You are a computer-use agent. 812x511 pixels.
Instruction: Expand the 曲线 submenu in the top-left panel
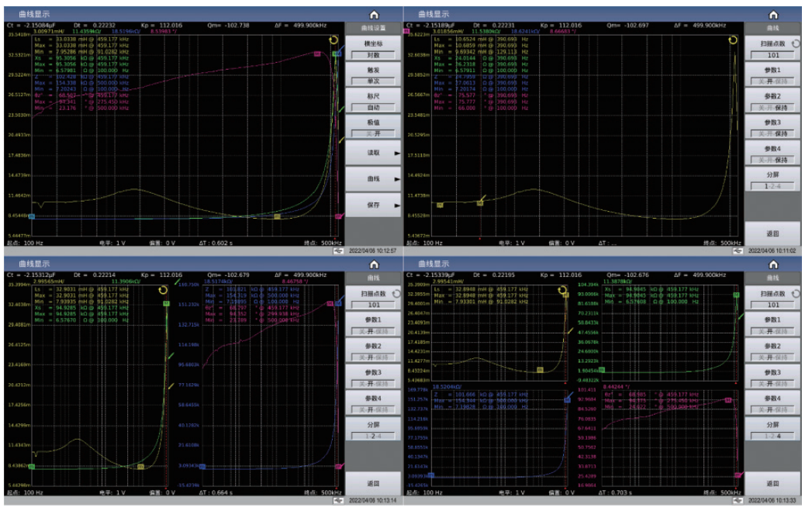(374, 179)
